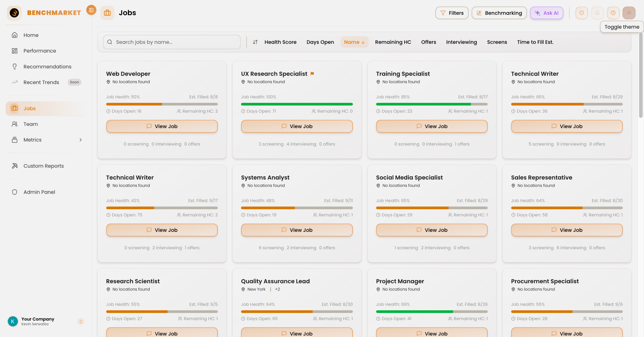Click the shield icon in the header
644x337 pixels.
581,13
